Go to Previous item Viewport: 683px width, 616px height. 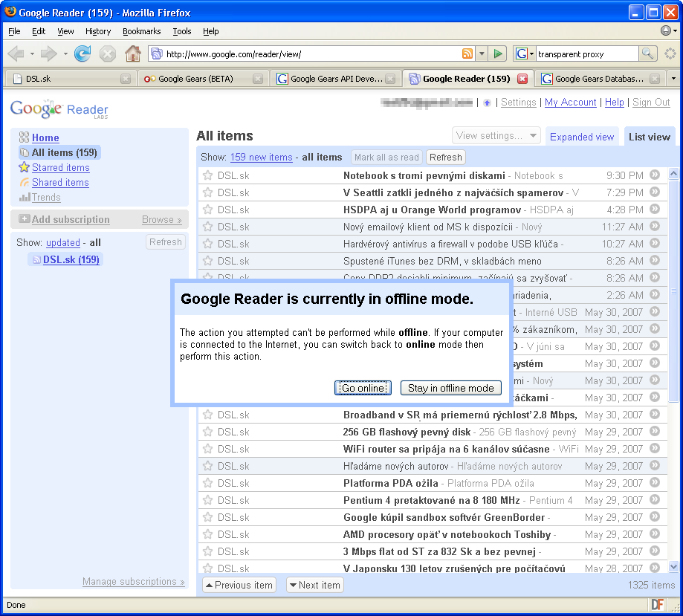point(239,585)
